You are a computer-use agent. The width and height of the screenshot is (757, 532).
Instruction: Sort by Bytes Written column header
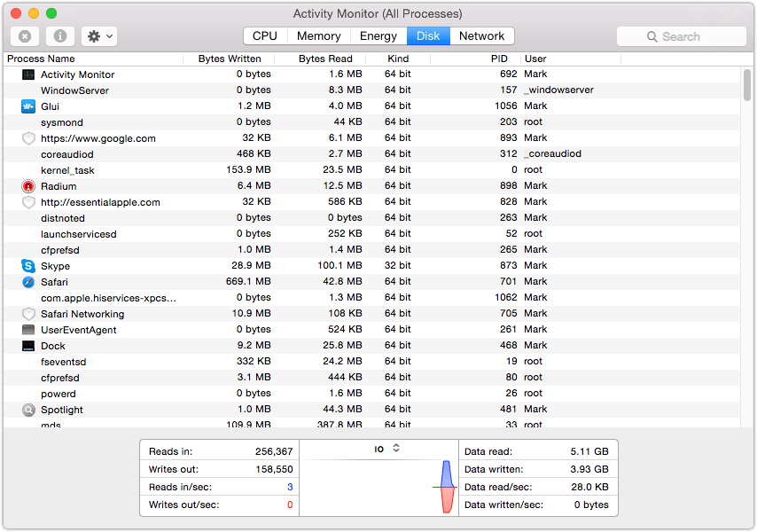click(230, 59)
